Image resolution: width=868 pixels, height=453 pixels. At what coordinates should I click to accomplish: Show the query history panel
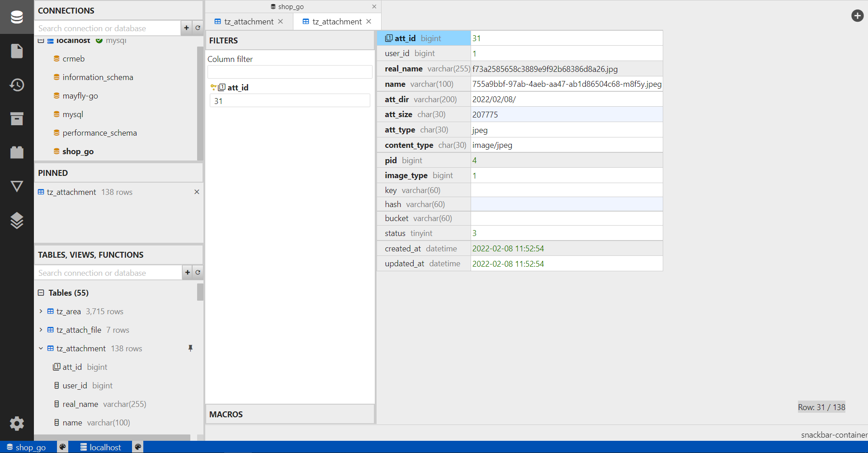[17, 85]
